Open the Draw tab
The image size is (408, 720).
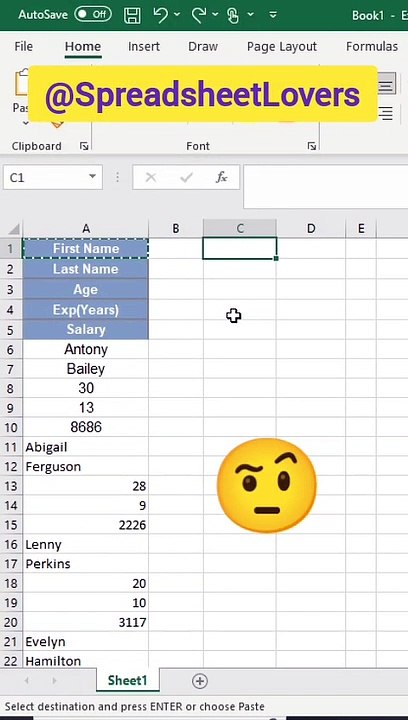[203, 46]
